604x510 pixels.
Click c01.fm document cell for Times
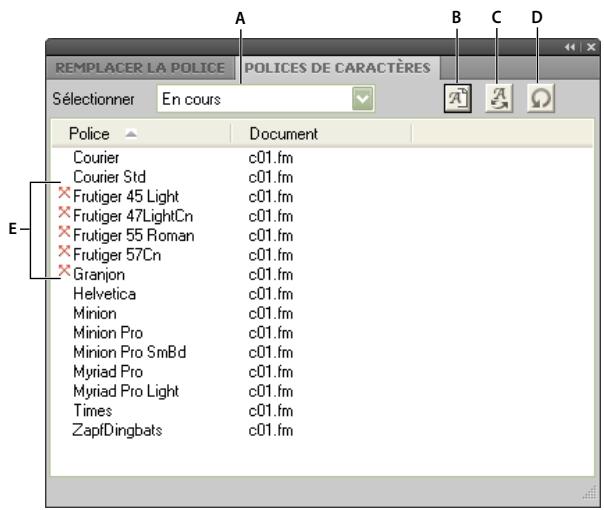(271, 411)
